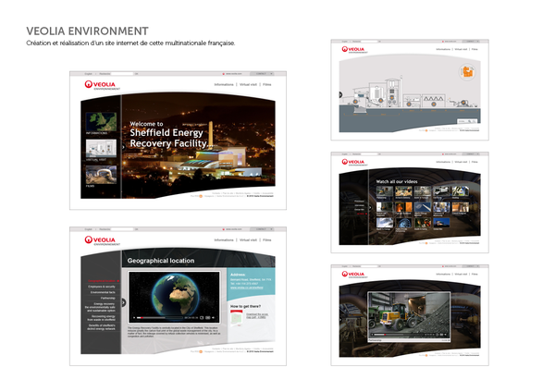Click progress bar on yellow loader video
Viewport: 555px width, 392px height.
point(398,335)
